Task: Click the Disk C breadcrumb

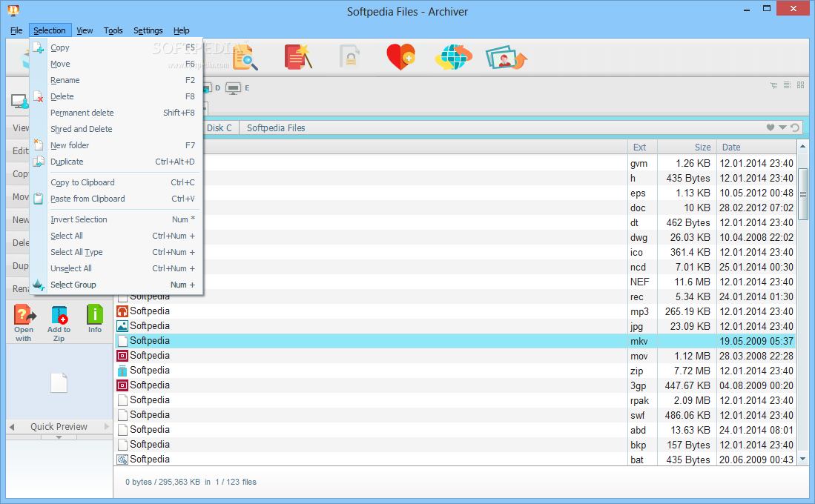Action: (220, 127)
